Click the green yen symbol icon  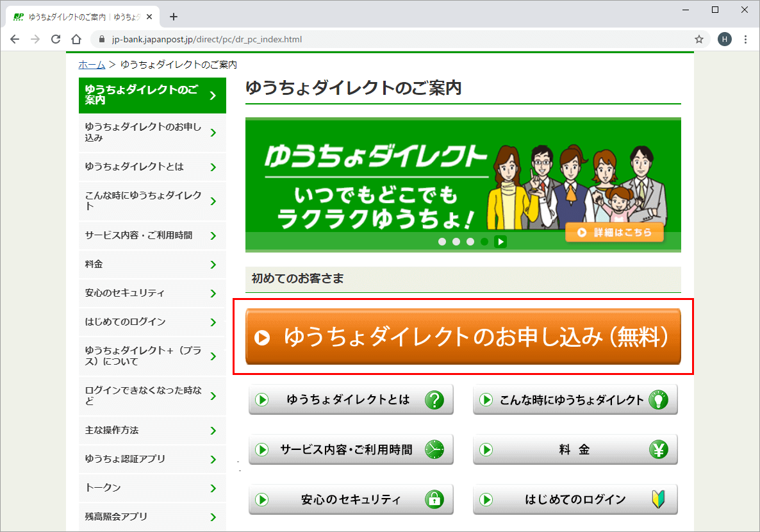coord(659,449)
